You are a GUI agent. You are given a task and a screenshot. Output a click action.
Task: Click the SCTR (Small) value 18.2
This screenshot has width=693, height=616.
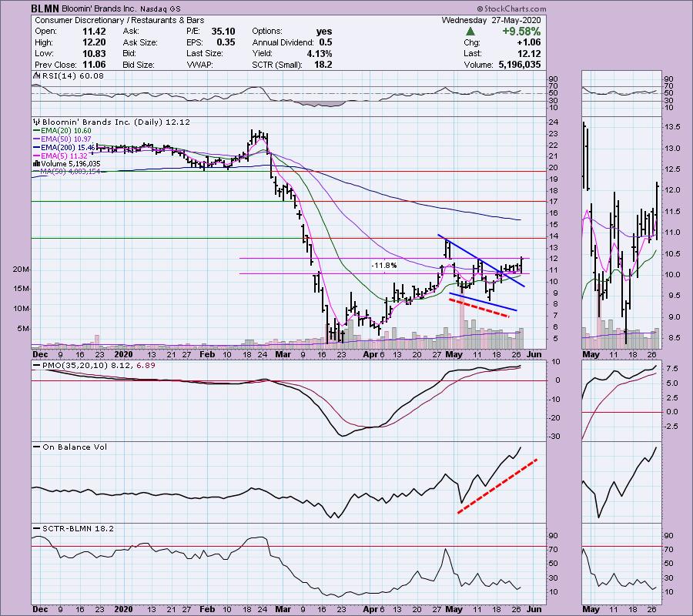[x=323, y=65]
